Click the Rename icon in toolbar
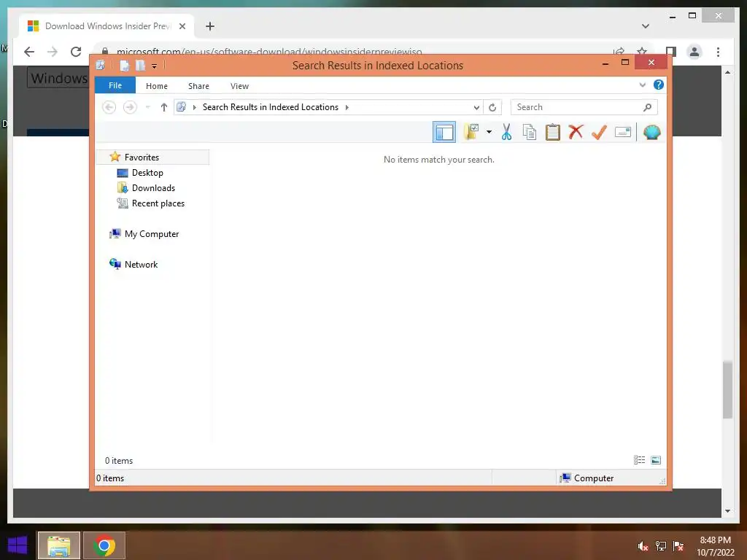Screen dimensions: 747x560 tap(623, 132)
